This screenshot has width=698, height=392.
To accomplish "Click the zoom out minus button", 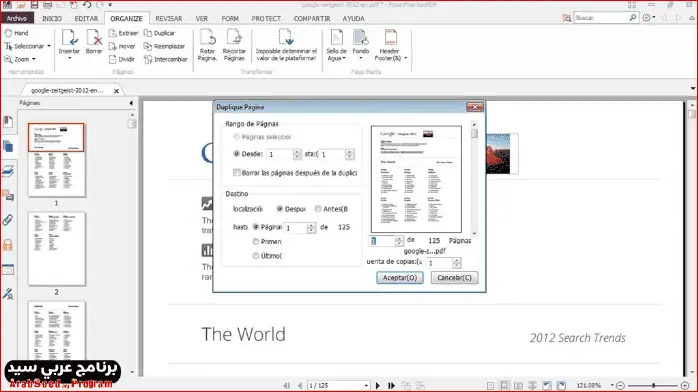I will pos(621,386).
